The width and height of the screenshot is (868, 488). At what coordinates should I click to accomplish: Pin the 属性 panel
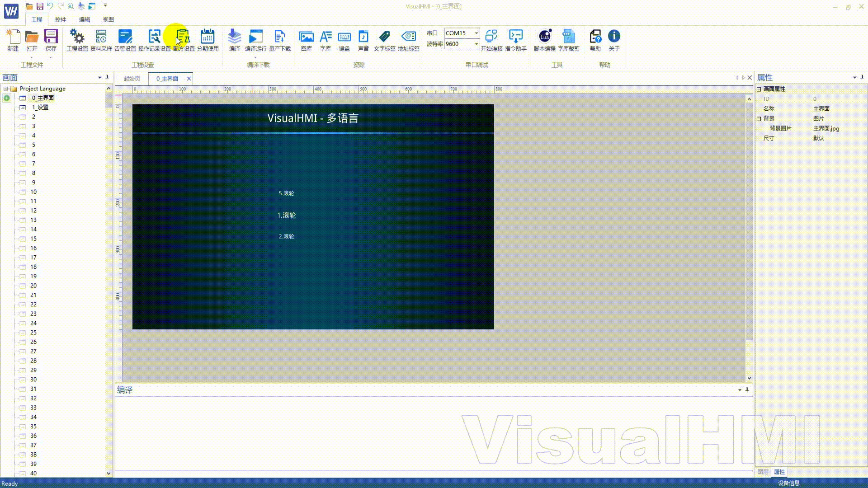coord(862,77)
